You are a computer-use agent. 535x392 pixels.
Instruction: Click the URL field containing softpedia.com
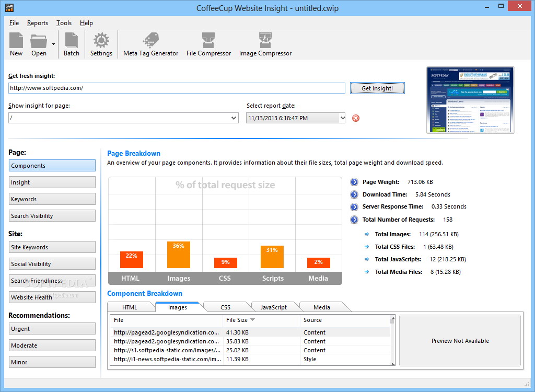(x=177, y=88)
